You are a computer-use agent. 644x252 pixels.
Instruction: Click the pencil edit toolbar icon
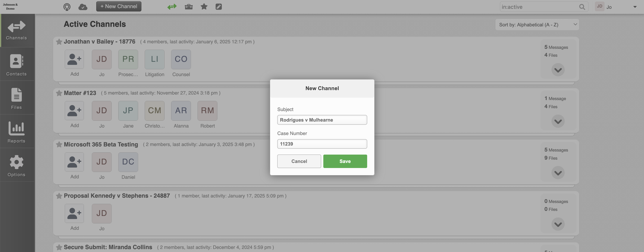click(218, 7)
